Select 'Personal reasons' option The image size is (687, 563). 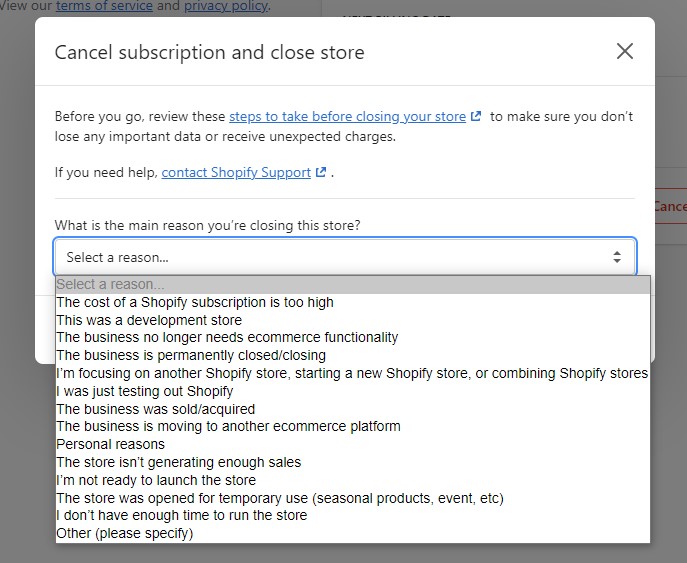(353, 444)
